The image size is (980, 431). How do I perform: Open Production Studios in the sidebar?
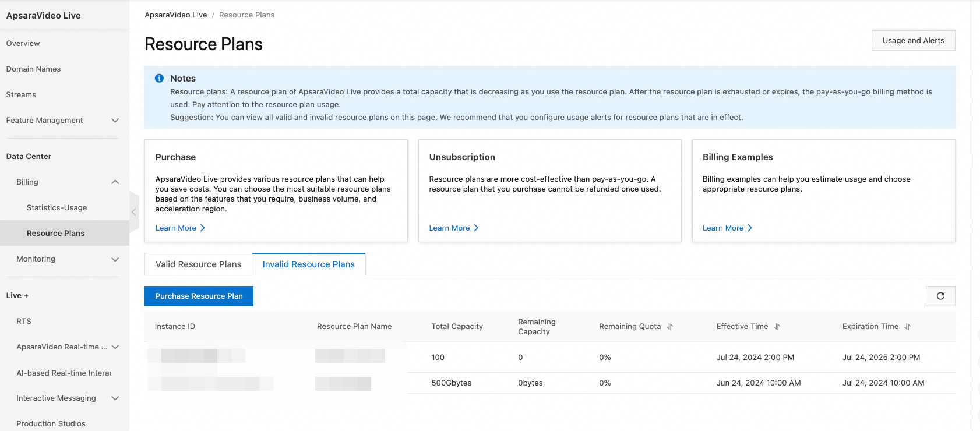point(51,423)
